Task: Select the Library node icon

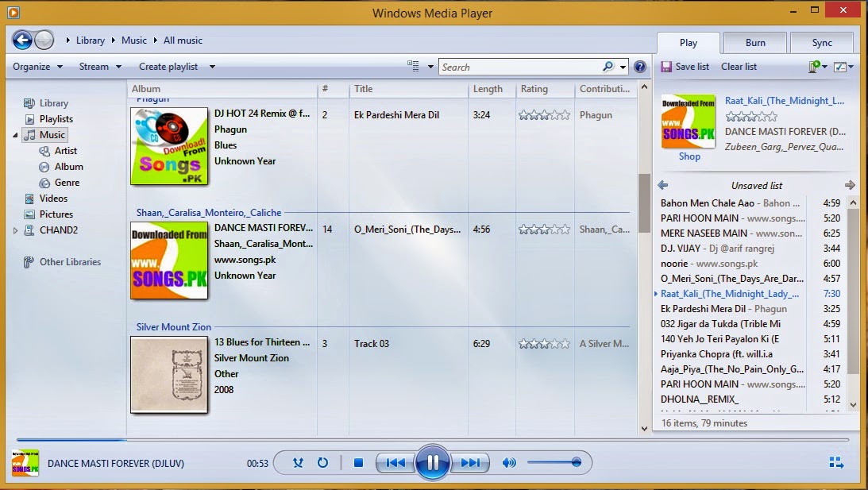Action: pos(29,103)
